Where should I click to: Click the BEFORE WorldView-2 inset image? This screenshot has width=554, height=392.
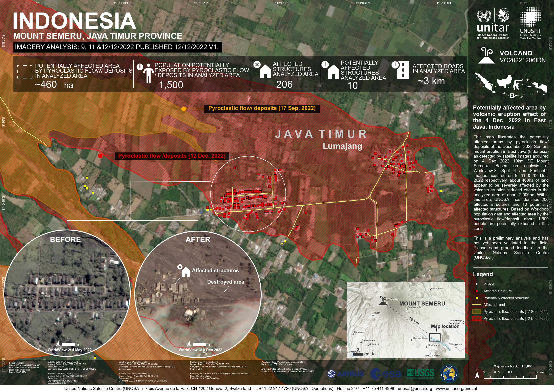[67, 293]
